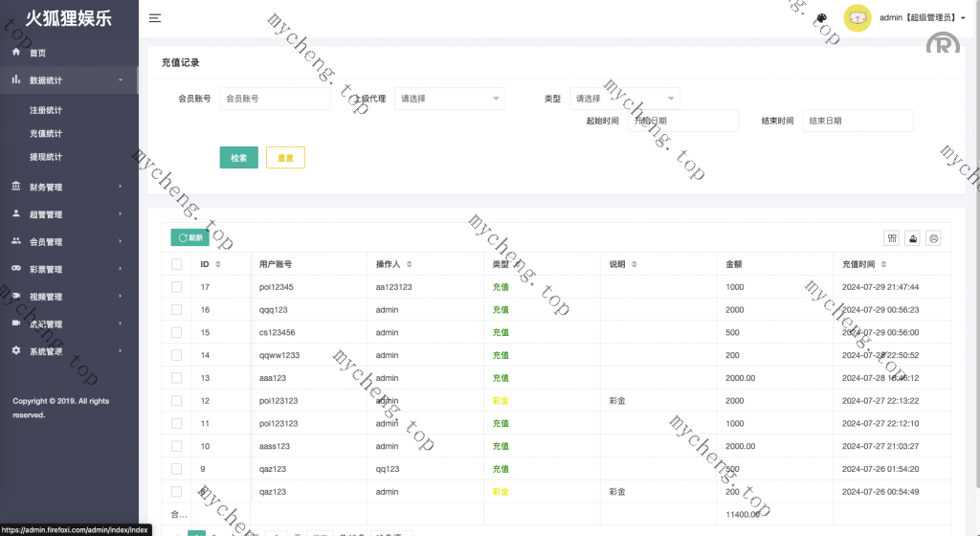Sort table by ID column arrows
This screenshot has width=980, height=536.
217,264
